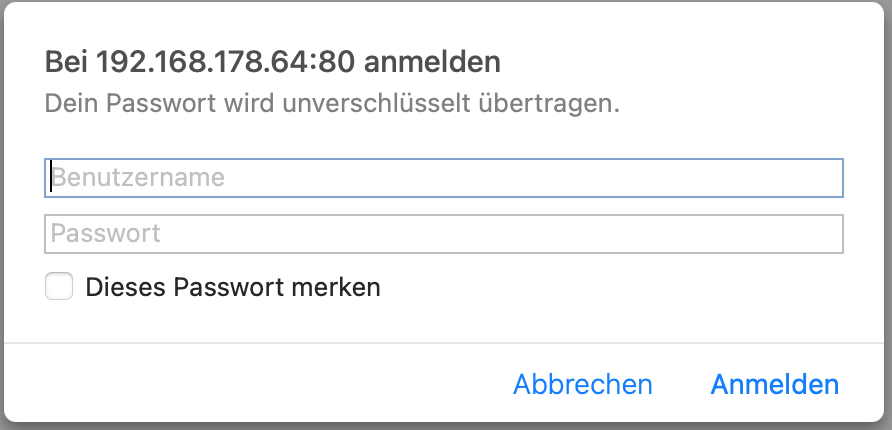Click the 'Dieses Passwort merken' label text
Viewport: 892px width, 430px height.
[233, 287]
